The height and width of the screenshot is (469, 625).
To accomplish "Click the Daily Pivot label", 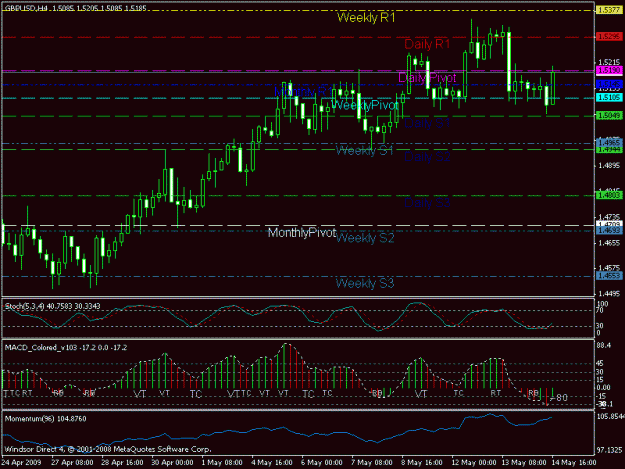I will click(x=427, y=78).
